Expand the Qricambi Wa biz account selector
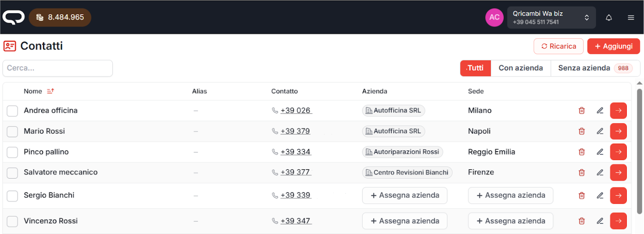 click(551, 18)
